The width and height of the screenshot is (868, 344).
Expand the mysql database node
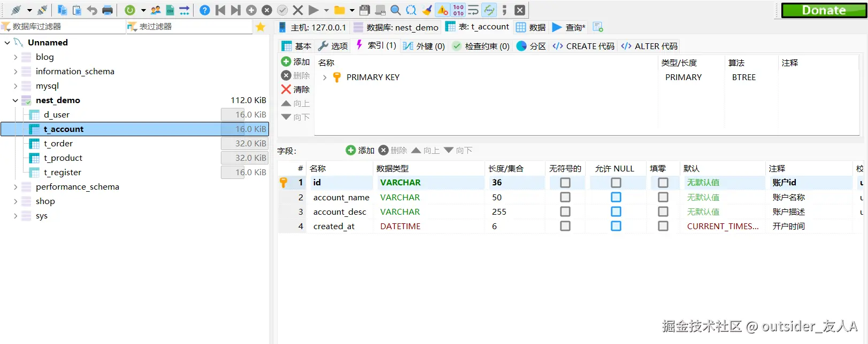click(16, 86)
